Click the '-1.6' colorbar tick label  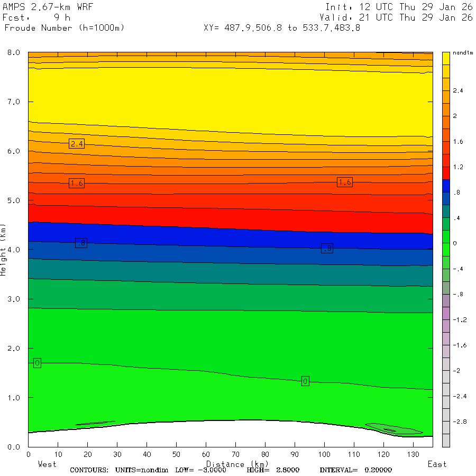pos(460,345)
